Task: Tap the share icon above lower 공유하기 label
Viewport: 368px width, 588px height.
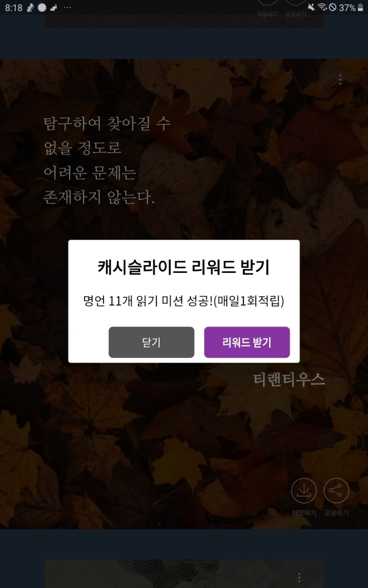Action: (336, 491)
